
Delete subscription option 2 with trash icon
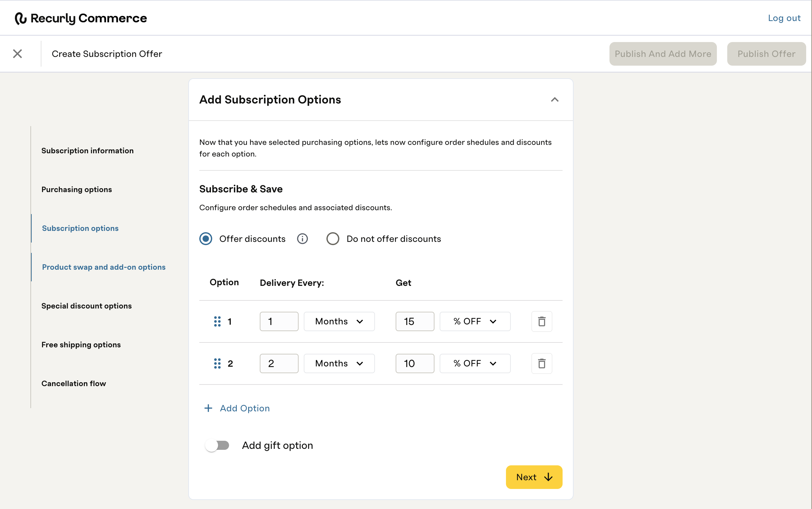[x=541, y=363]
